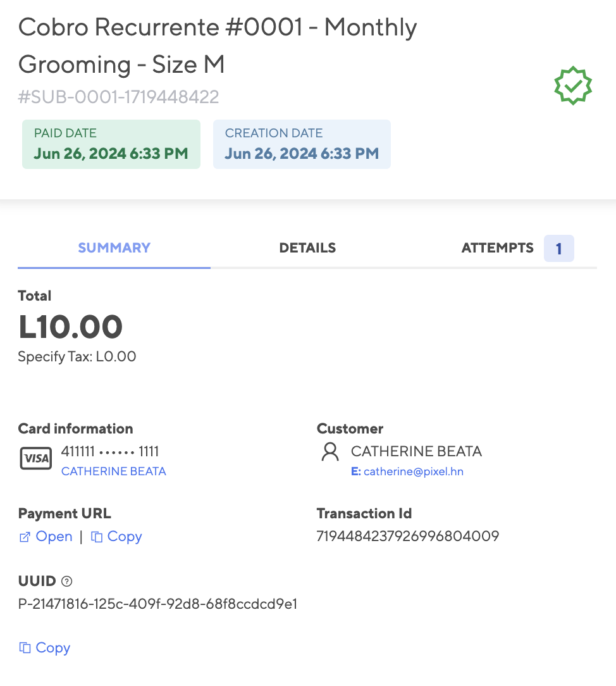616x686 pixels.
Task: Click the external link icon beside Open
Action: click(25, 537)
